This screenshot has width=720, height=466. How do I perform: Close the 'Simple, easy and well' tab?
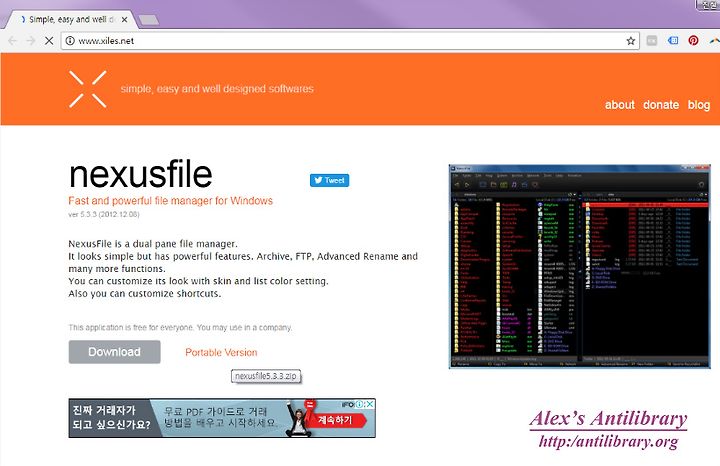click(x=124, y=20)
